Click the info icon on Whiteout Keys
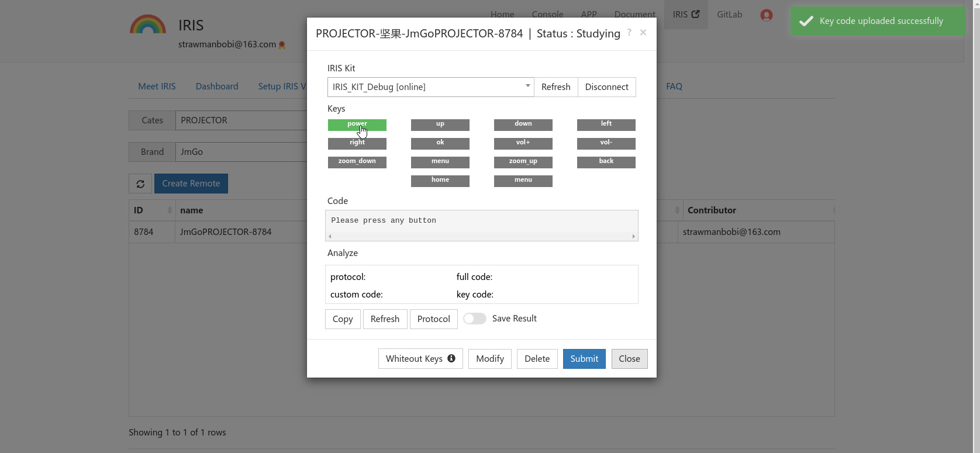This screenshot has width=980, height=453. [451, 358]
